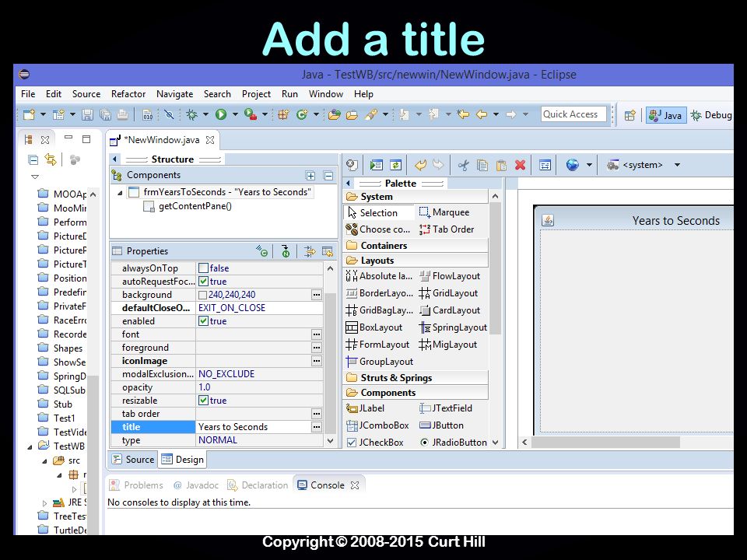
Task: Click Collapse All icon in Components header
Action: click(328, 176)
